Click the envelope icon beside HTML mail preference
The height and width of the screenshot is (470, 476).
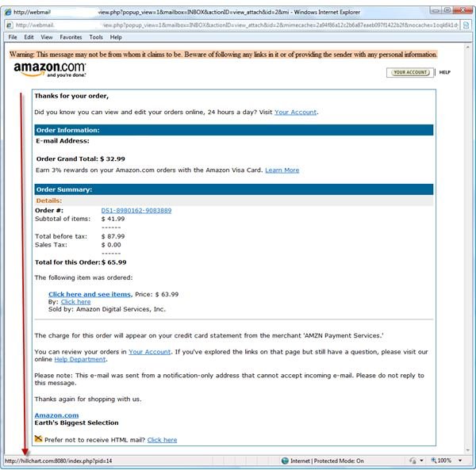(x=38, y=439)
